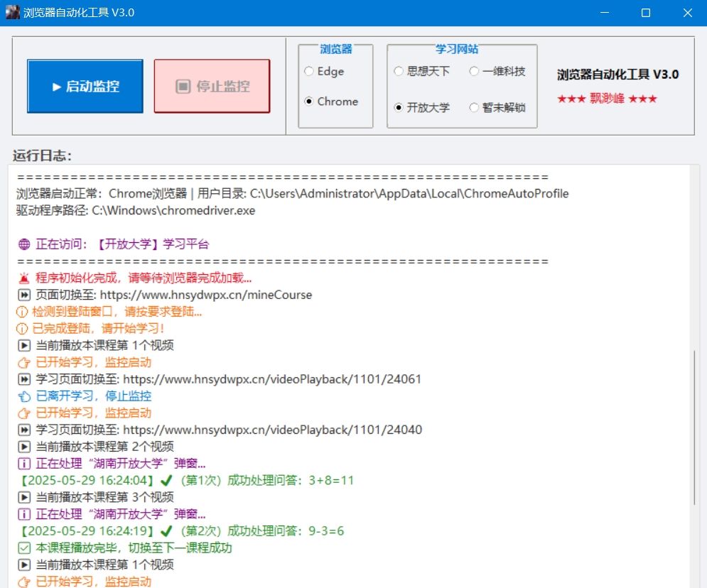The image size is (707, 588).
Task: Click the info icon beside 已完成登陆
Action: [x=22, y=329]
